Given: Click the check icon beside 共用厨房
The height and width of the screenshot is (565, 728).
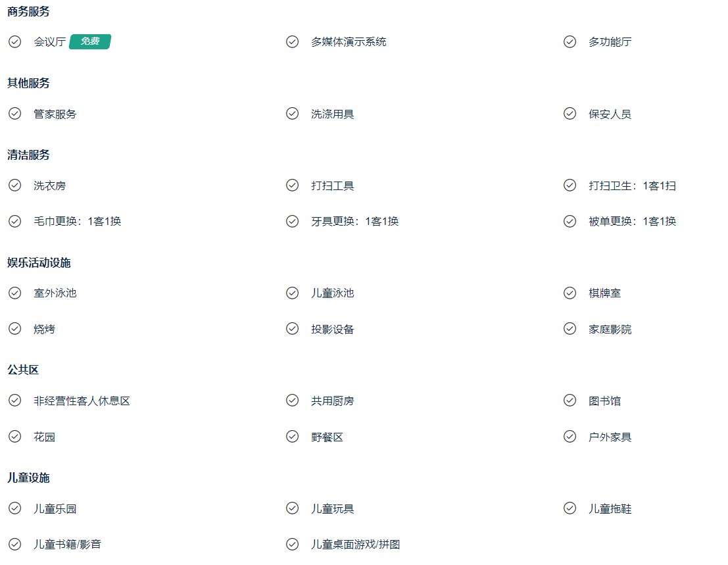Looking at the screenshot, I should [292, 400].
